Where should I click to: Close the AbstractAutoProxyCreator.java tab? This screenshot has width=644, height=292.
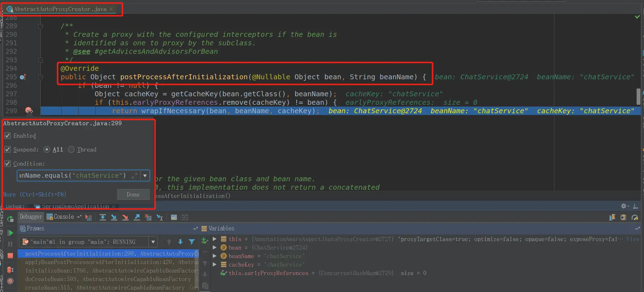111,9
